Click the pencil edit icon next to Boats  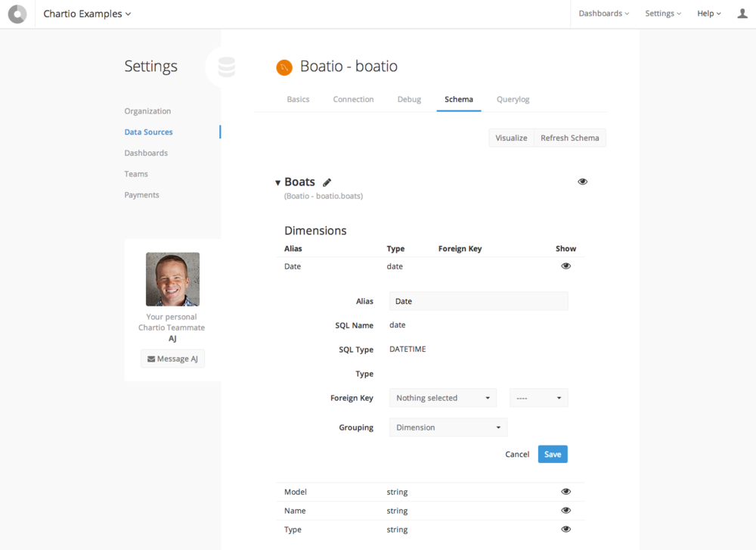point(327,182)
